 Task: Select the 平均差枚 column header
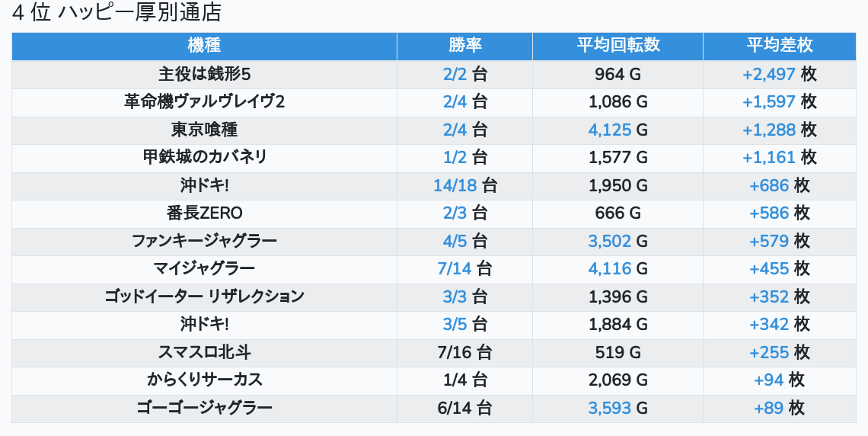point(779,45)
